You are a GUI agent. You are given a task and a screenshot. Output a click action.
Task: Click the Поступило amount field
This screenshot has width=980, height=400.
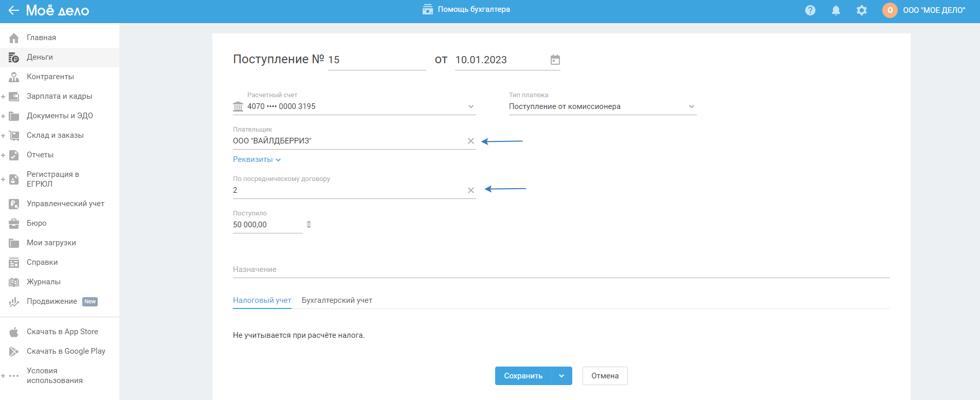(x=268, y=225)
